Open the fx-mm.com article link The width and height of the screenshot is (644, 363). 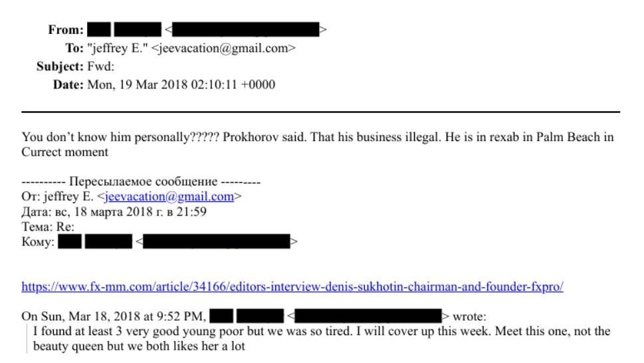click(292, 287)
